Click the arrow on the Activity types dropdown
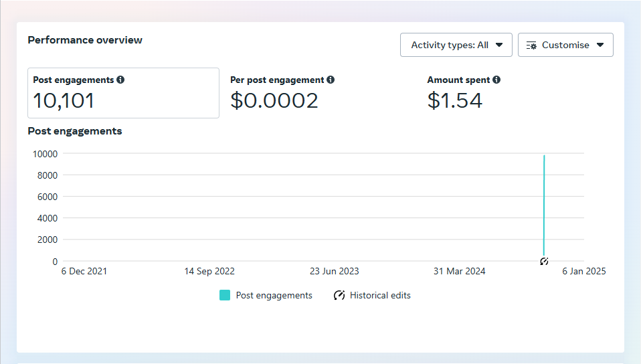 [x=499, y=45]
